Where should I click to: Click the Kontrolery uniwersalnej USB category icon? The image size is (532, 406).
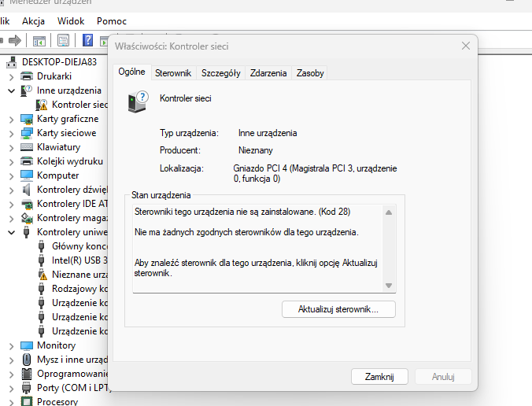[x=26, y=232]
